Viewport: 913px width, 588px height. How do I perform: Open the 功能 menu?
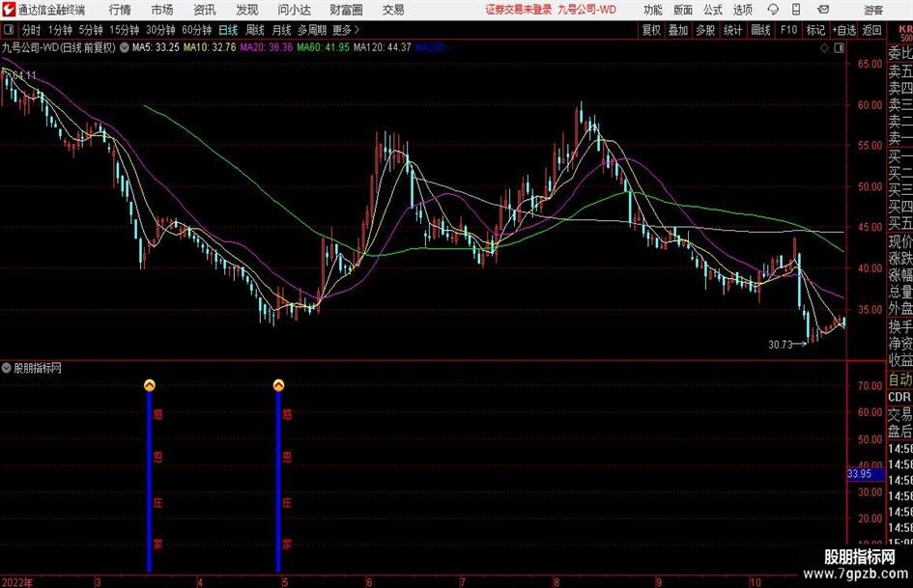(653, 10)
